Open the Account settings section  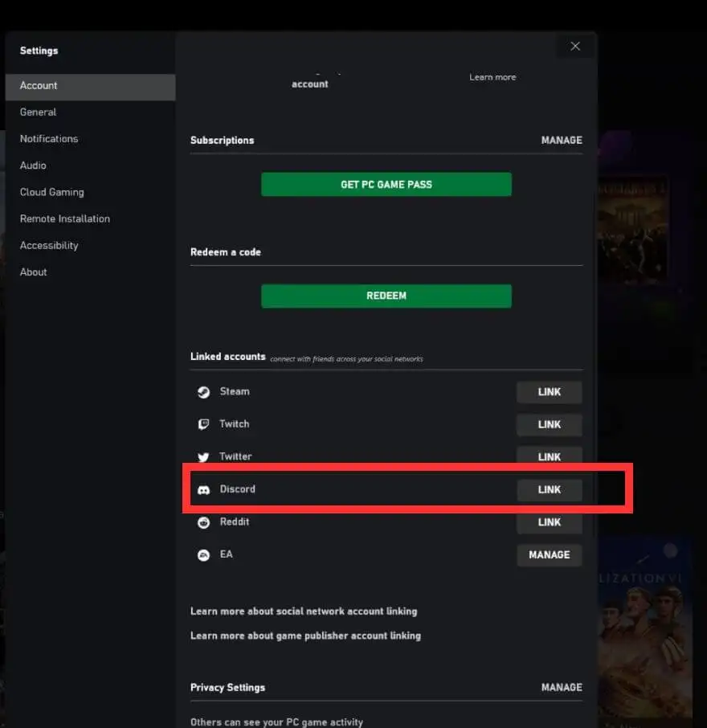pyautogui.click(x=91, y=87)
